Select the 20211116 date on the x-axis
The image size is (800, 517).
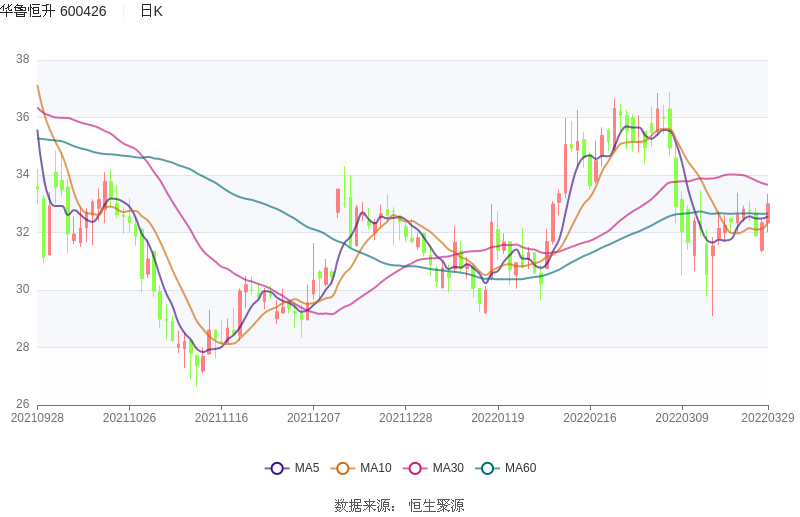tap(221, 418)
